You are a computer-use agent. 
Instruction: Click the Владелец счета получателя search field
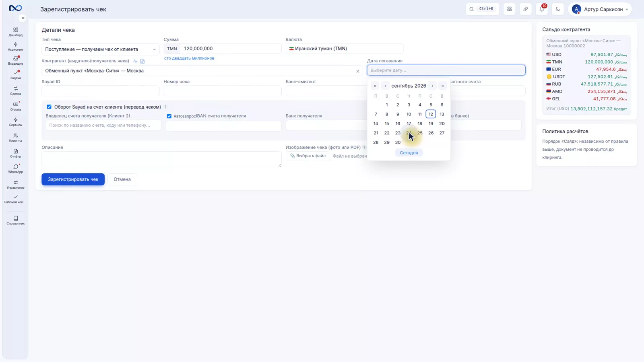tap(103, 125)
